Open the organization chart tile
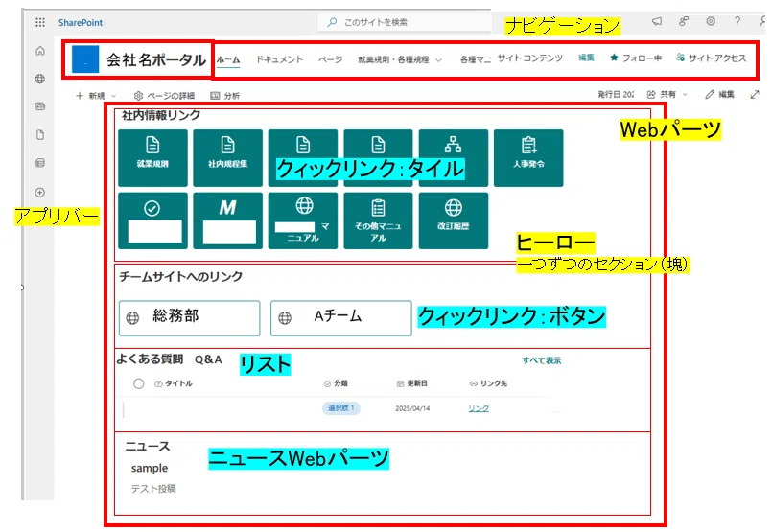The width and height of the screenshot is (772, 532). pos(453,158)
